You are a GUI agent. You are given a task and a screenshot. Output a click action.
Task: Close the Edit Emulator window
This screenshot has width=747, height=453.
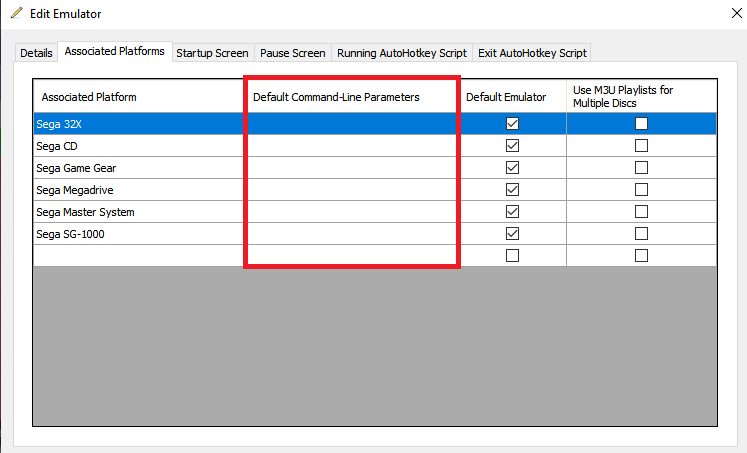tap(737, 13)
